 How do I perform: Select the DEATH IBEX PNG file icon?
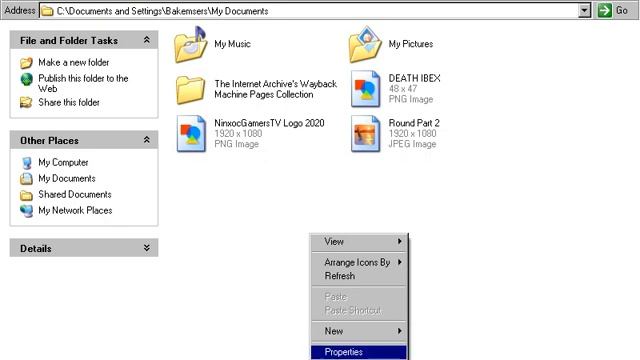365,89
